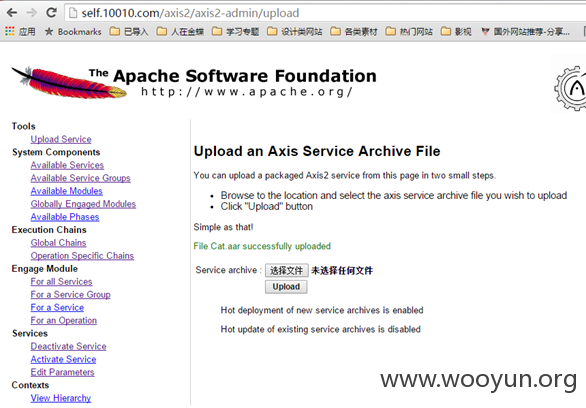The height and width of the screenshot is (408, 586).
Task: Click the Execution Chains heading
Action: tap(49, 230)
